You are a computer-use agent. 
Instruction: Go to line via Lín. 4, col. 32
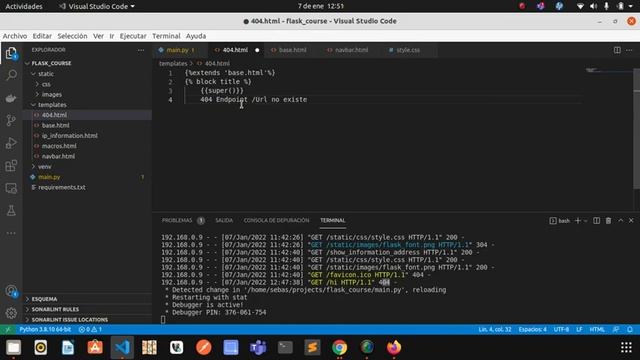(x=495, y=329)
